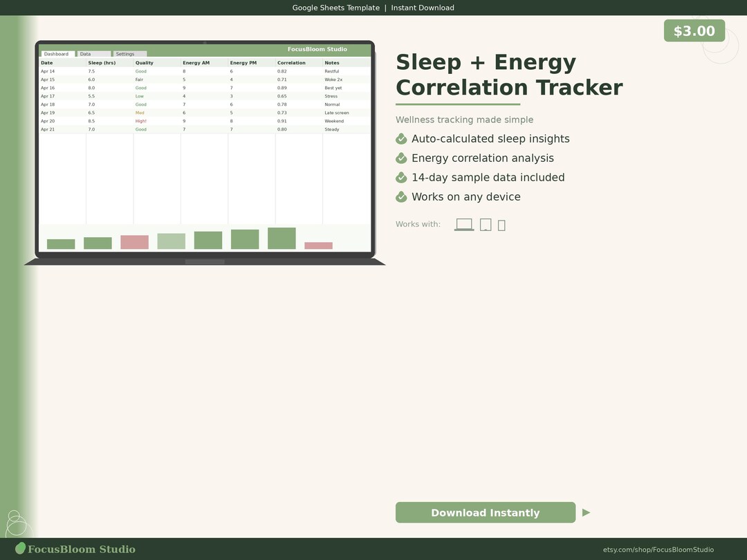The height and width of the screenshot is (560, 747).
Task: Click 'Google Sheets Template' banner text
Action: (x=336, y=8)
